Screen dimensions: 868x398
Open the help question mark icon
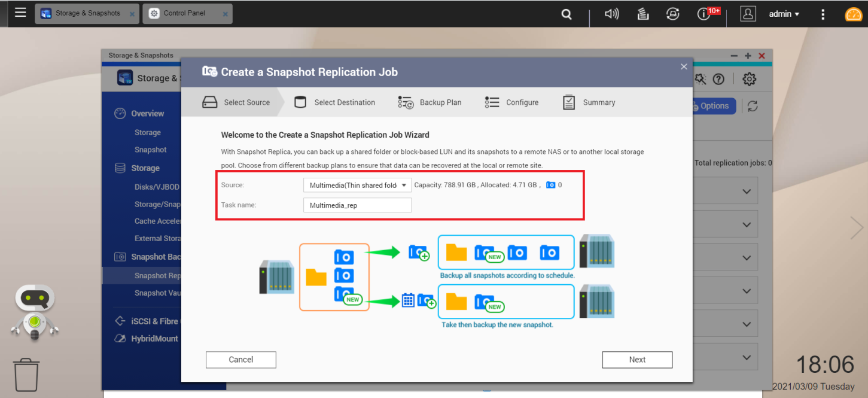pyautogui.click(x=718, y=79)
